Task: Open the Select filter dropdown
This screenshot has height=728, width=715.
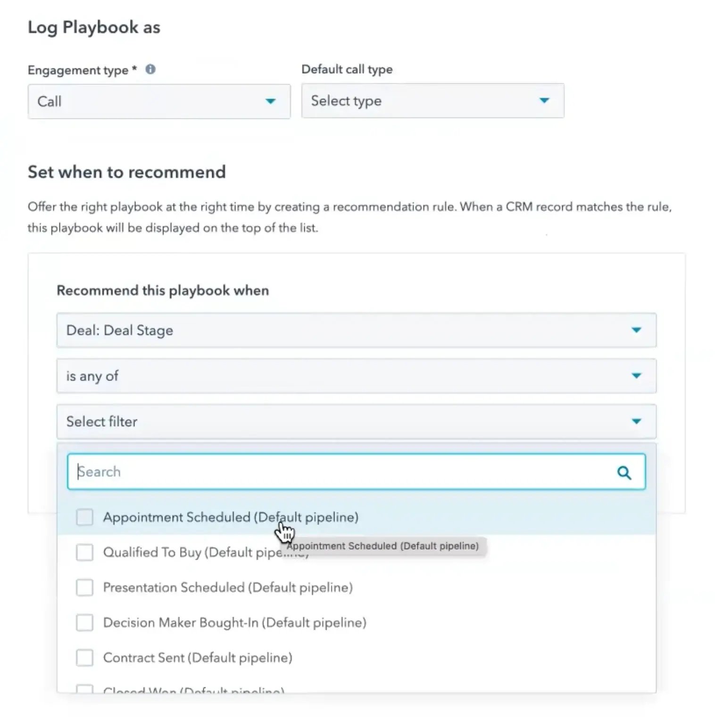Action: click(356, 421)
